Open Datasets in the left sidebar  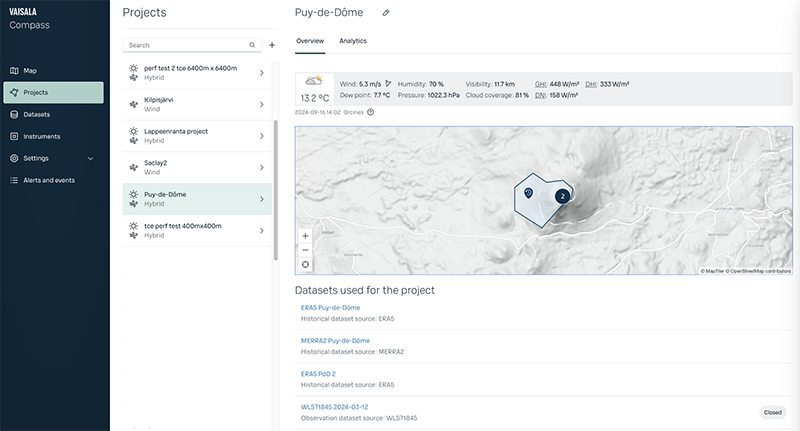tap(37, 114)
